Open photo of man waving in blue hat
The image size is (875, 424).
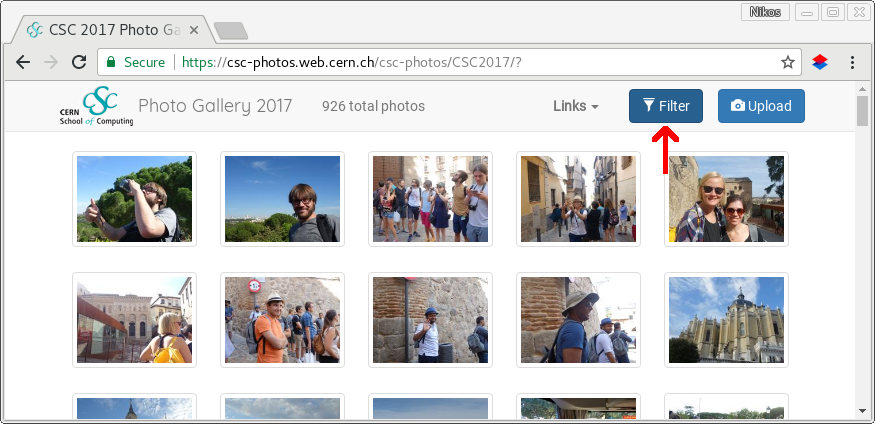pyautogui.click(x=430, y=320)
